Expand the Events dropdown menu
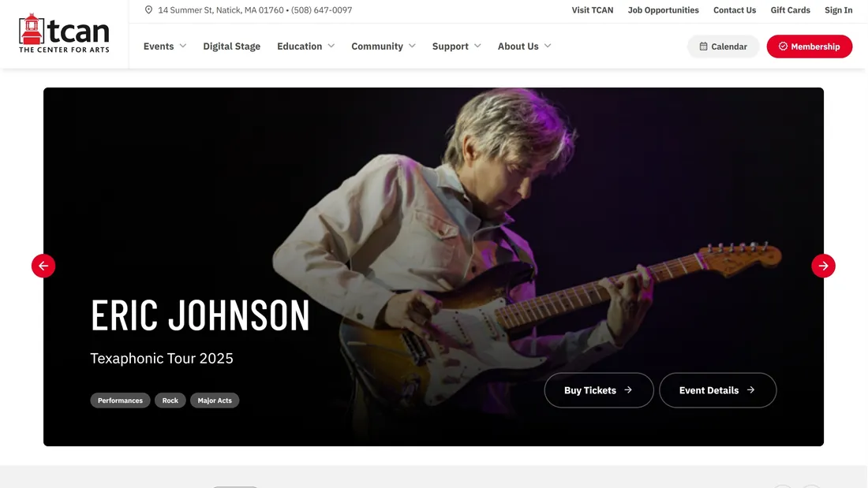Screen dimensions: 868x488 [165, 46]
